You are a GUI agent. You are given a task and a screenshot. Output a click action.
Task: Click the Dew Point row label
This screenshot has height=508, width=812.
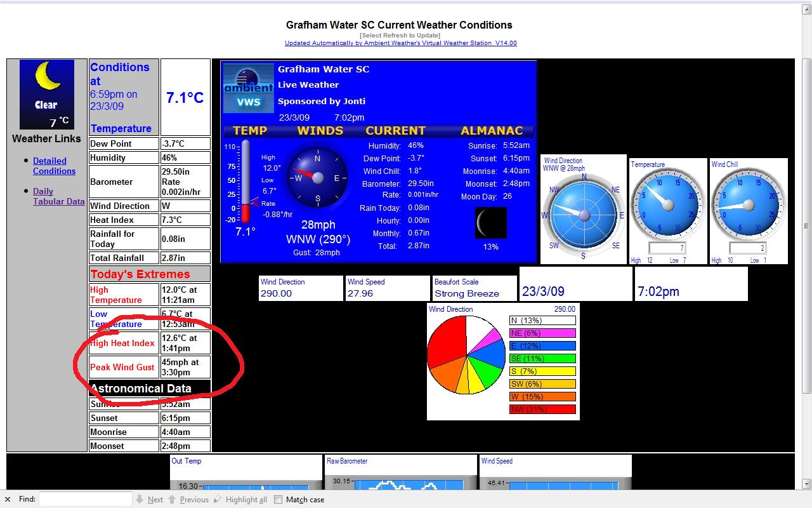pos(111,144)
